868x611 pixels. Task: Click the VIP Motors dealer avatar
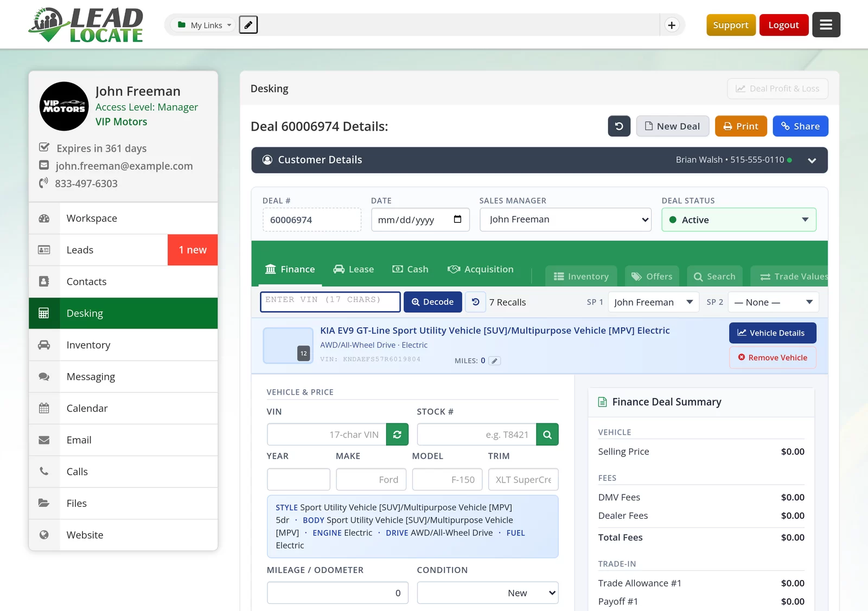pos(64,106)
